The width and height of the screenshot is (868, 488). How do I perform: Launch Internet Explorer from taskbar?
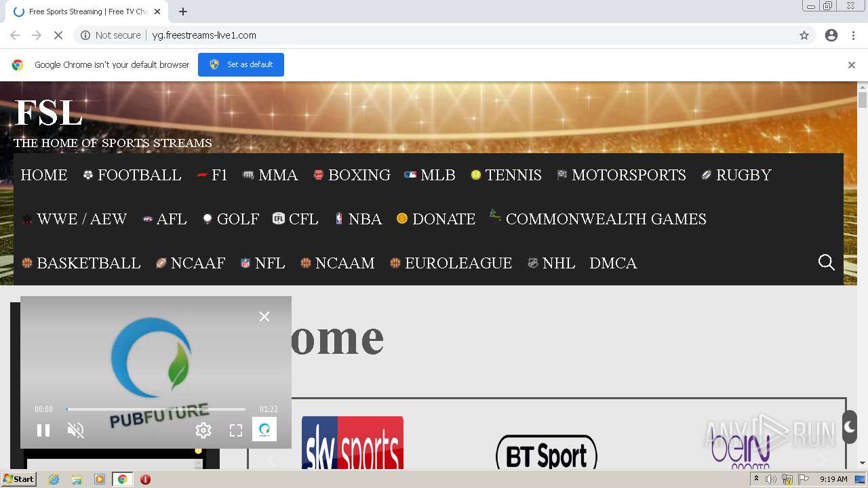[54, 479]
